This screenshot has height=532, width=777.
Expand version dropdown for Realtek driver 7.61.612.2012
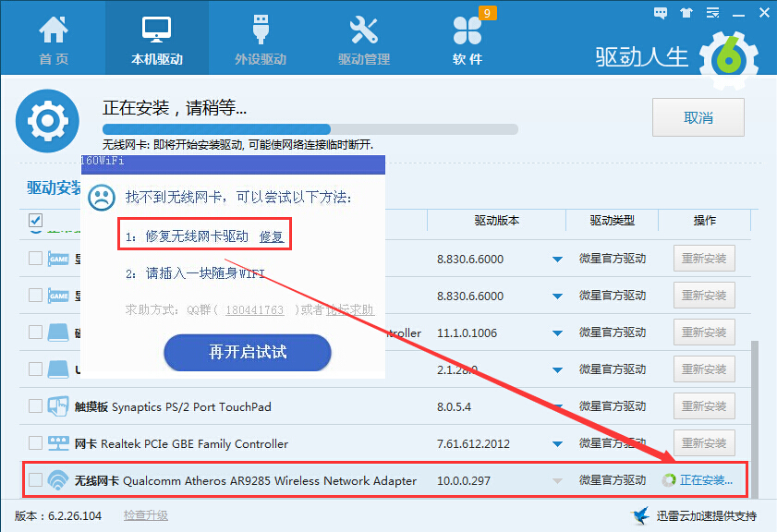pyautogui.click(x=556, y=444)
